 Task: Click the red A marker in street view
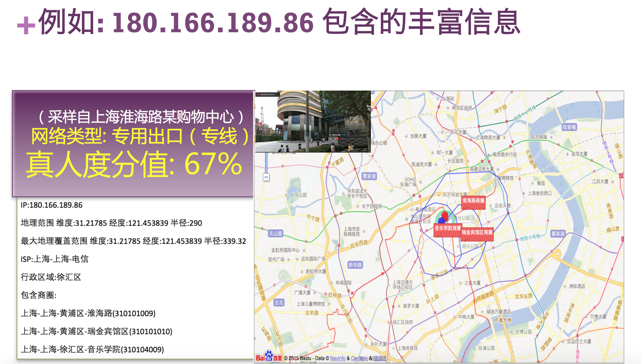click(x=337, y=139)
